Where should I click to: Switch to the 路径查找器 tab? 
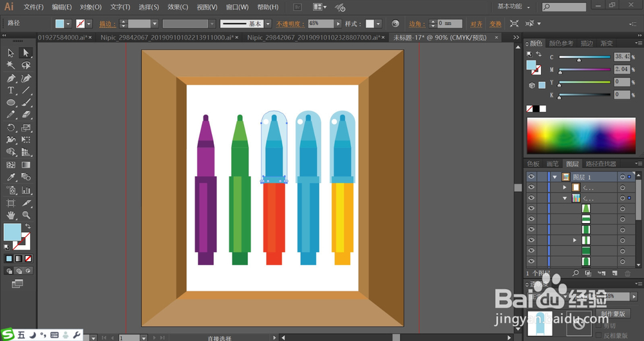tap(601, 164)
